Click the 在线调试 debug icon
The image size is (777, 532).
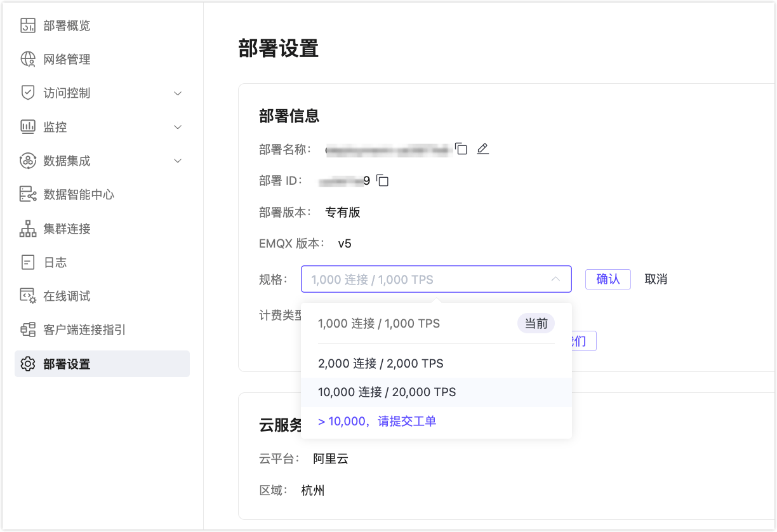[x=28, y=296]
